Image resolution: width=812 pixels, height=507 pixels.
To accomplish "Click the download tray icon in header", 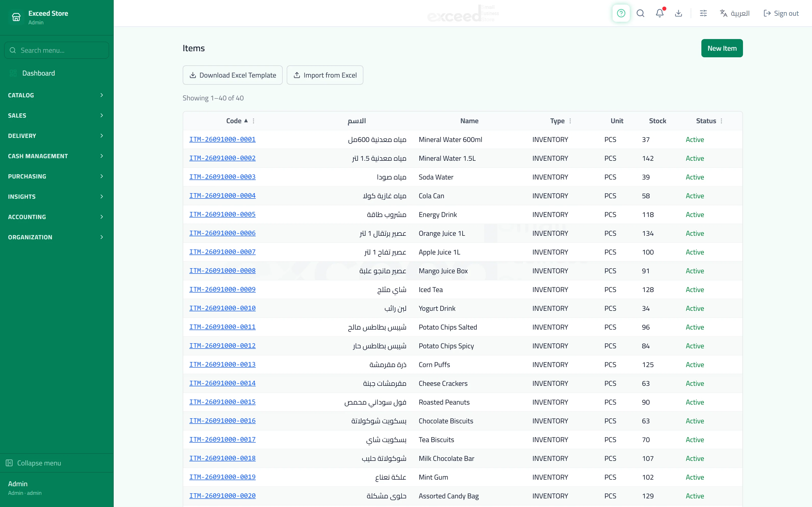I will [x=679, y=13].
